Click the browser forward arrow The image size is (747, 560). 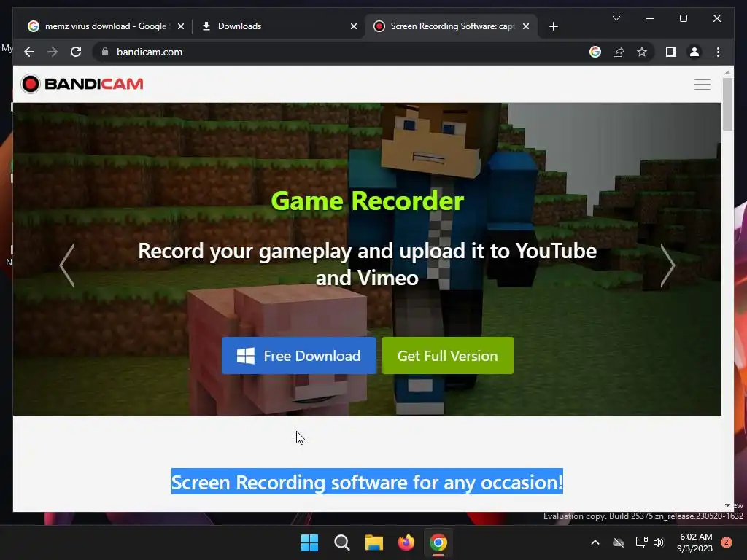pos(53,52)
